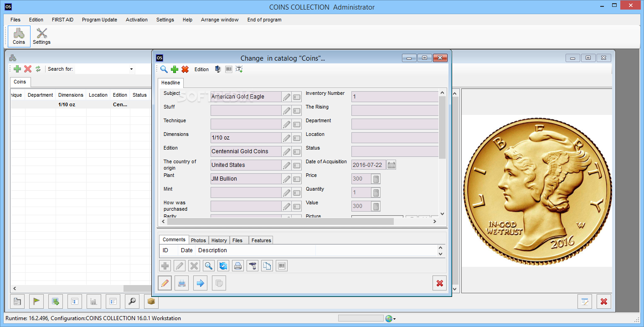Select the Comments tab
The width and height of the screenshot is (644, 327).
[x=174, y=239]
